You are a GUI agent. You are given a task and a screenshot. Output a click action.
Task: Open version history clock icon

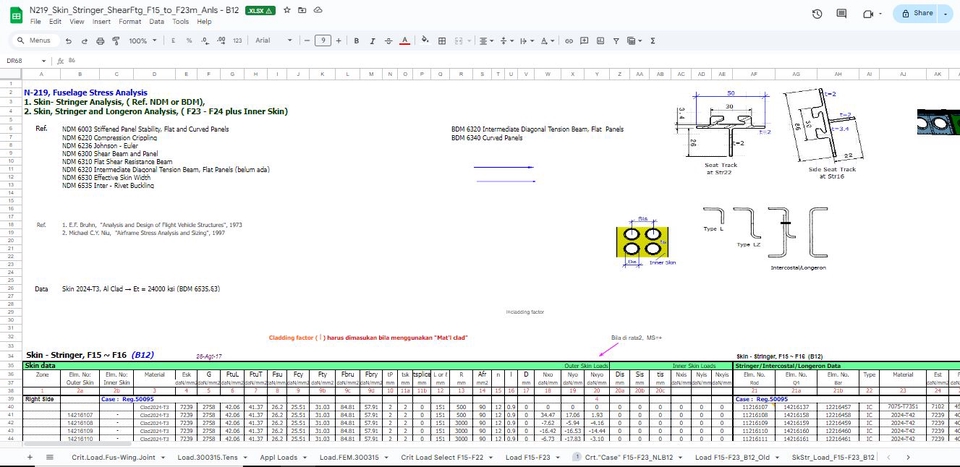817,13
